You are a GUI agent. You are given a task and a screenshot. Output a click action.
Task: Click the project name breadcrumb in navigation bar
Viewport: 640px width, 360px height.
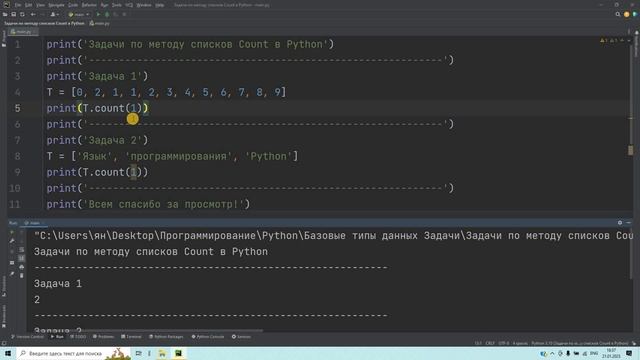(44, 23)
